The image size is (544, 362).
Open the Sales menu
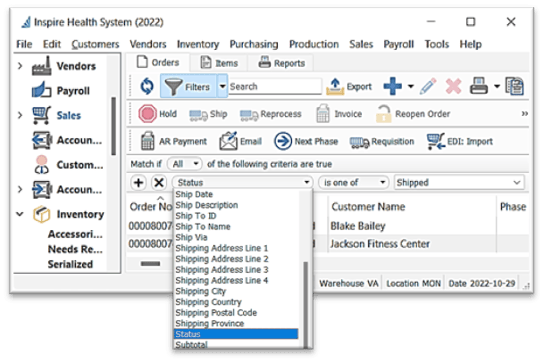(x=361, y=44)
